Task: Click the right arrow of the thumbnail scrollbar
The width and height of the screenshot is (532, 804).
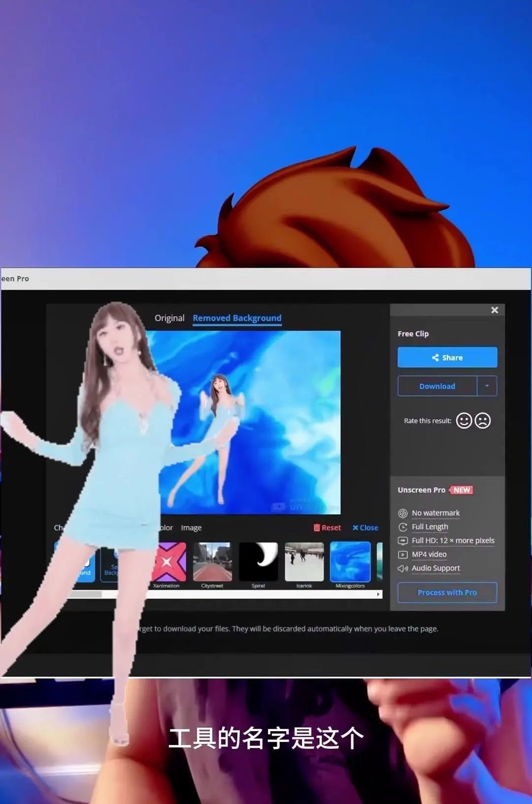Action: 378,595
